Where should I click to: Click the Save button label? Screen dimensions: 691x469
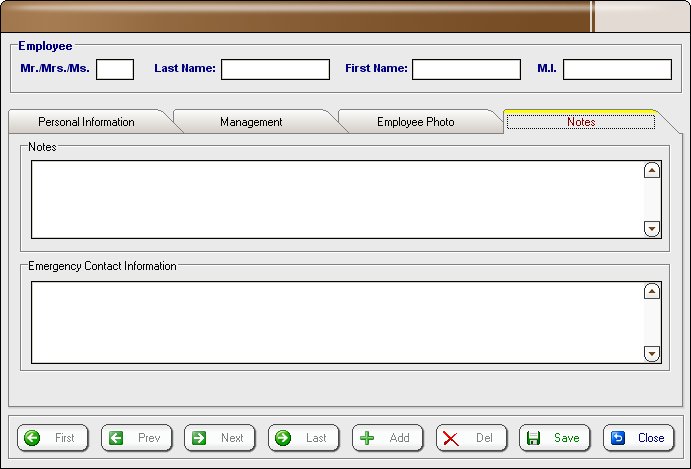[567, 438]
